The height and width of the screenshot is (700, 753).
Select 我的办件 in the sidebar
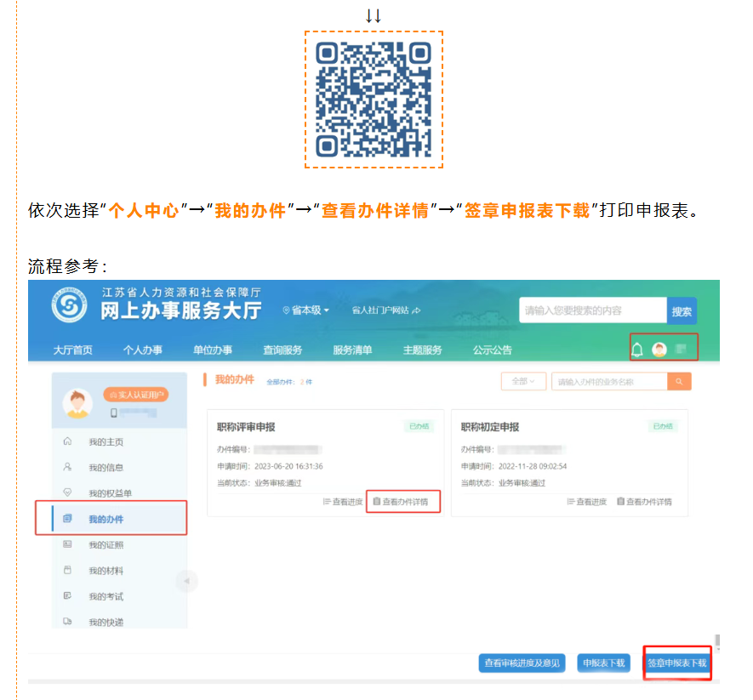click(106, 519)
